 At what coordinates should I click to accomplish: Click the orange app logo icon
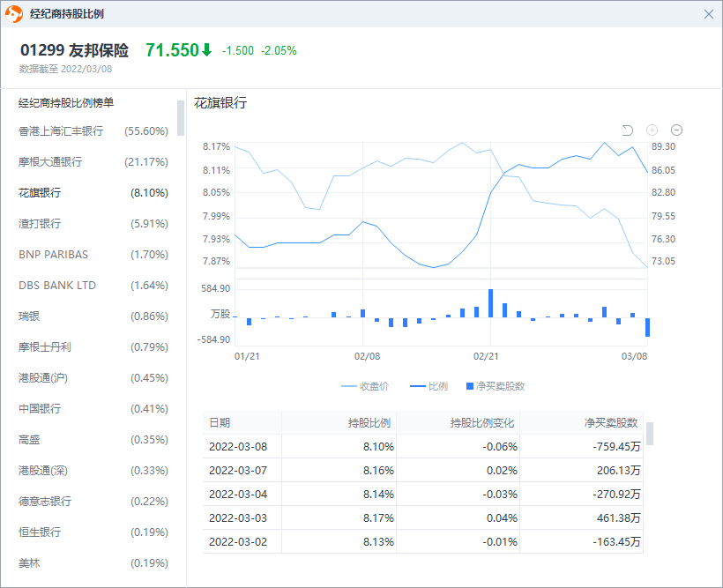15,14
